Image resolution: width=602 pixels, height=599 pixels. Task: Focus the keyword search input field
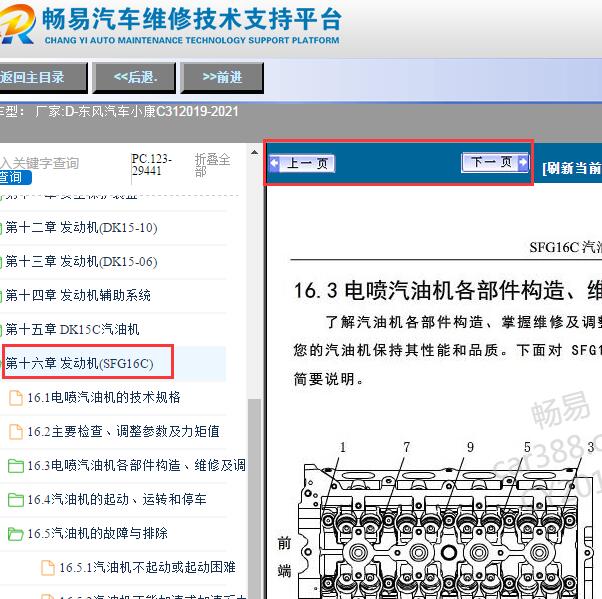[x=63, y=163]
